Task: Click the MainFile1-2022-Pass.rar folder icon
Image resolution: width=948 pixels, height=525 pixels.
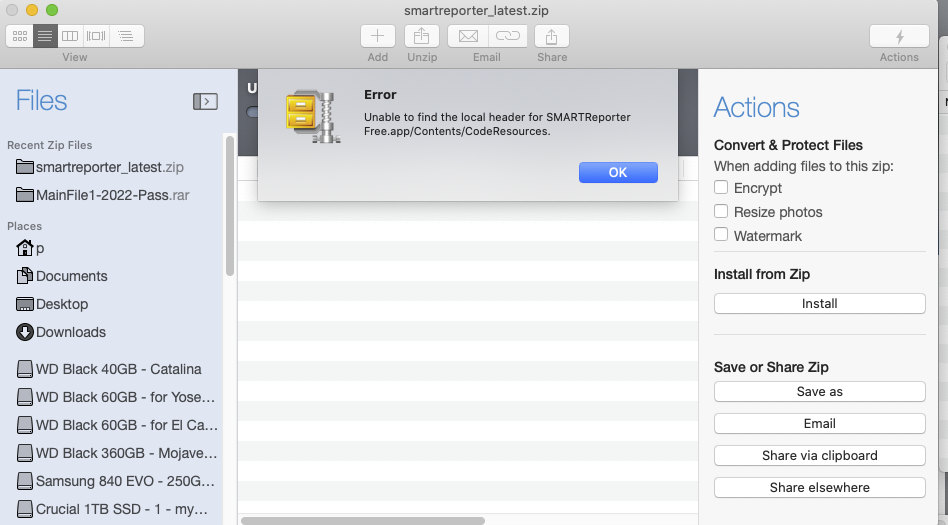Action: pos(25,194)
